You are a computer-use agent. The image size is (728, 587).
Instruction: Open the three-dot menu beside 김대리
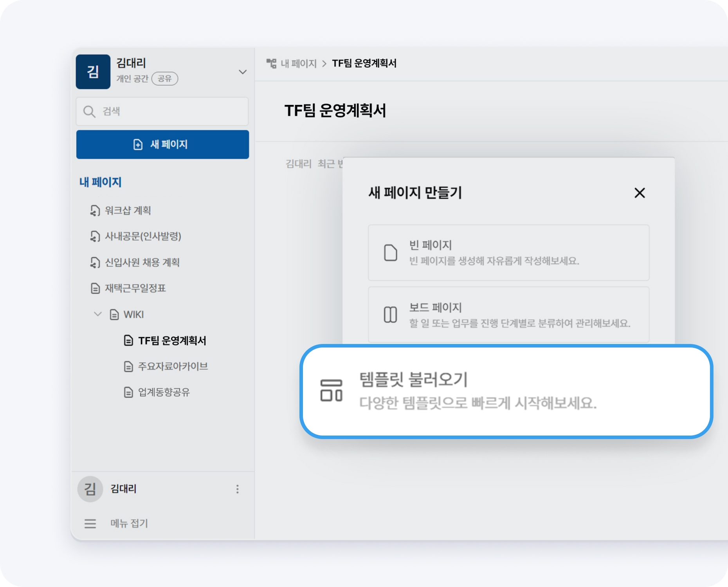pyautogui.click(x=237, y=489)
